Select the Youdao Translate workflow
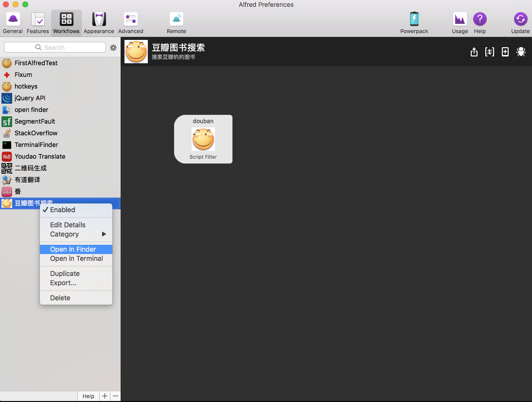 pos(60,157)
